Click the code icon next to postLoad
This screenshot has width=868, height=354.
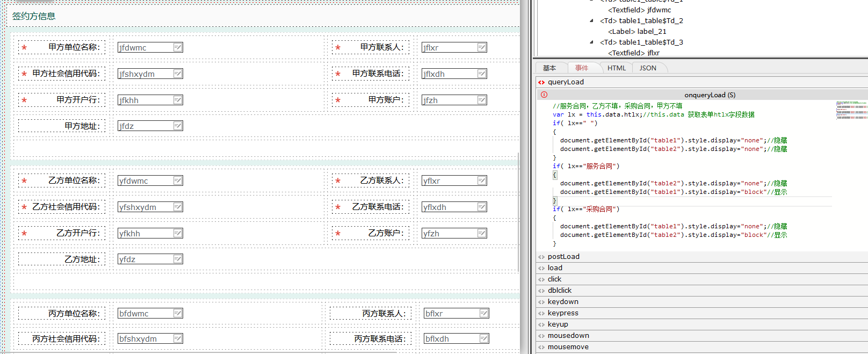541,257
